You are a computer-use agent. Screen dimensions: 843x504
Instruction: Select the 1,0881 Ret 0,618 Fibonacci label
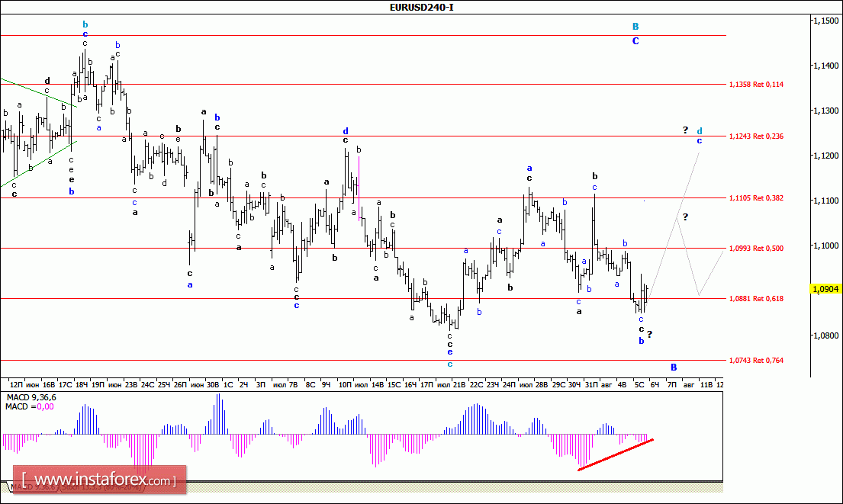point(756,298)
